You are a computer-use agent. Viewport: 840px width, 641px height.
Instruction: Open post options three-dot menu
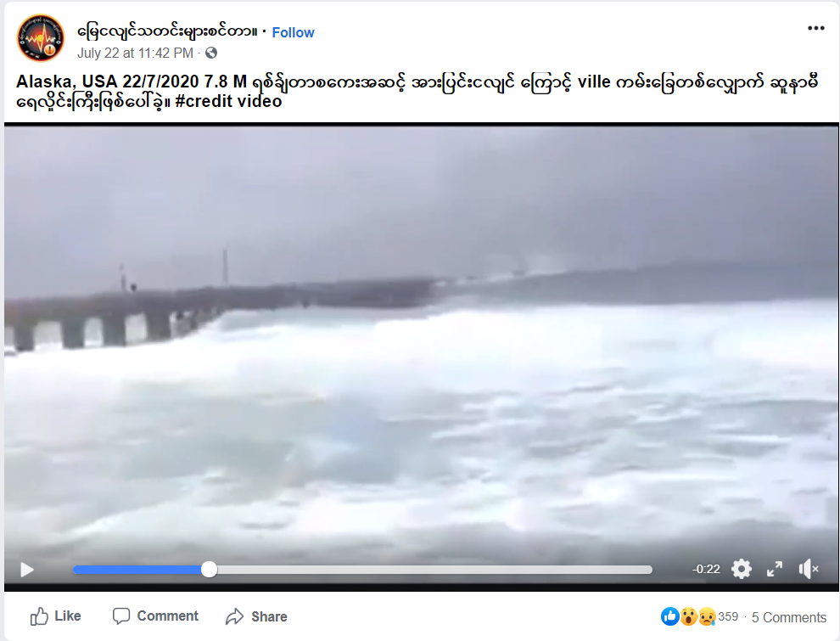click(816, 28)
